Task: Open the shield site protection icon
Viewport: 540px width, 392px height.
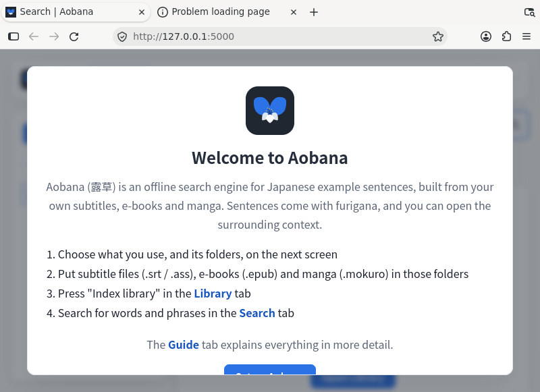Action: pos(122,36)
